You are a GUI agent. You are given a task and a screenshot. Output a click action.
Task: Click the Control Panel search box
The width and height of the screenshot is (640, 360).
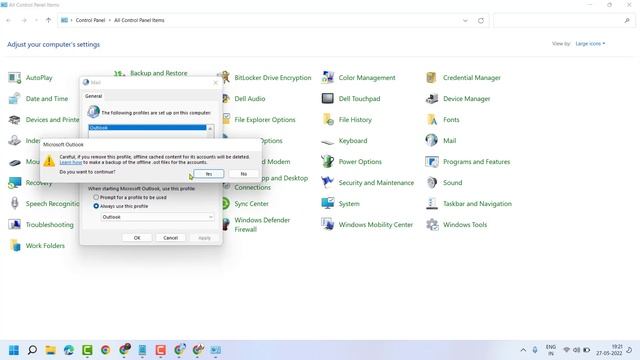(x=564, y=20)
